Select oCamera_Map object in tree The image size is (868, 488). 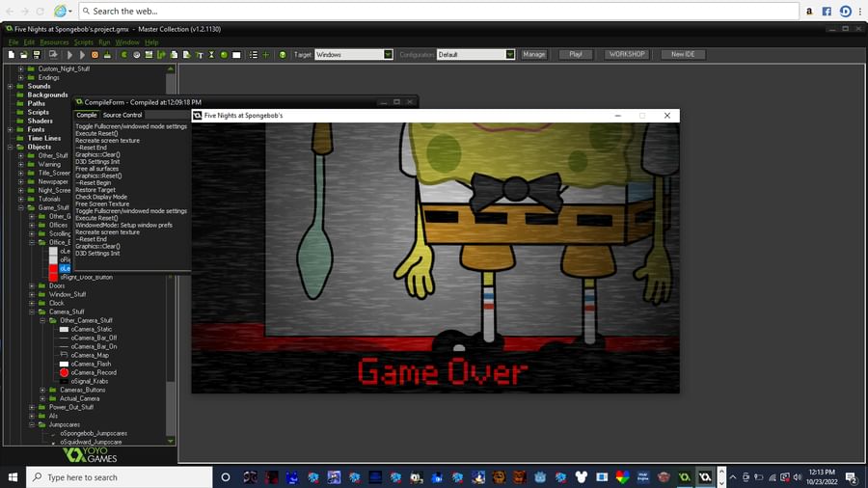click(x=90, y=355)
